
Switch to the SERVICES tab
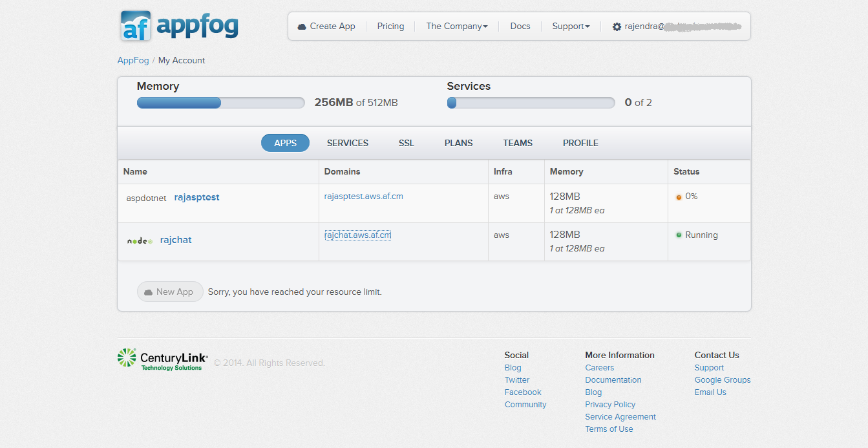click(x=347, y=143)
